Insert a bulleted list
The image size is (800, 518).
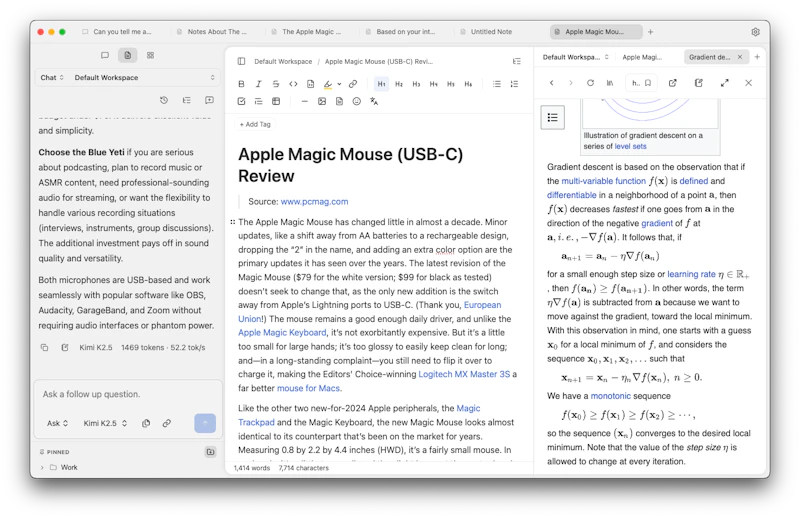pyautogui.click(x=496, y=84)
